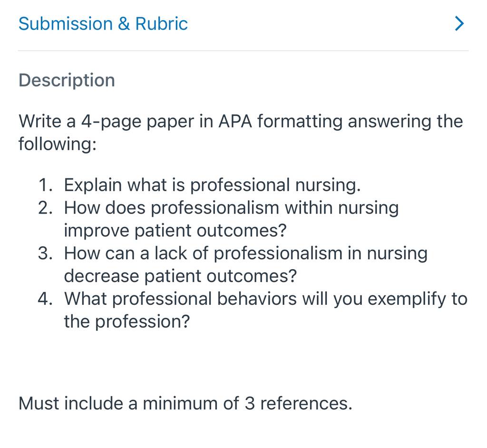Select list item 'Explain what is professional nursing.'
The image size is (487, 448).
pyautogui.click(x=212, y=185)
